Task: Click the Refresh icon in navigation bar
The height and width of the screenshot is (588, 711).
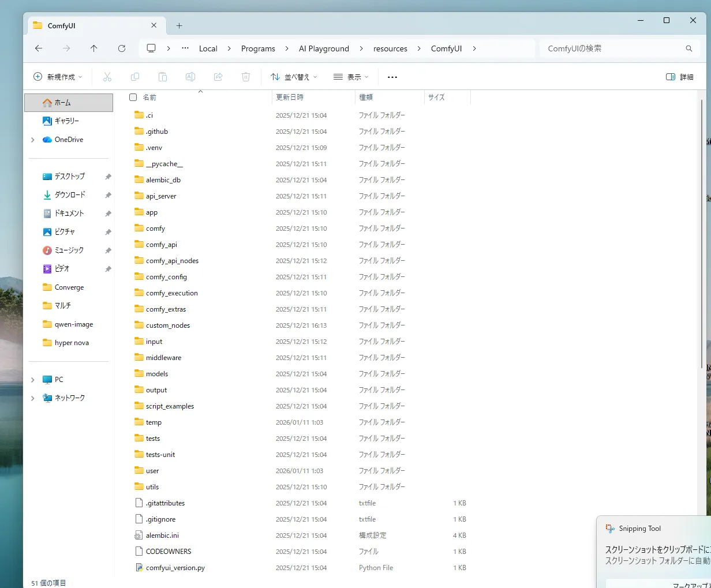Action: tap(122, 48)
